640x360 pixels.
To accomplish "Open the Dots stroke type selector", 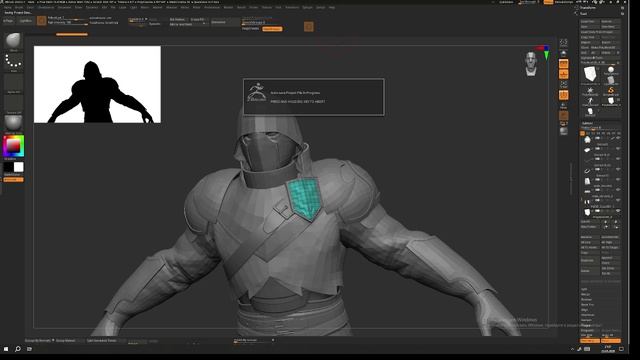I will [x=13, y=62].
